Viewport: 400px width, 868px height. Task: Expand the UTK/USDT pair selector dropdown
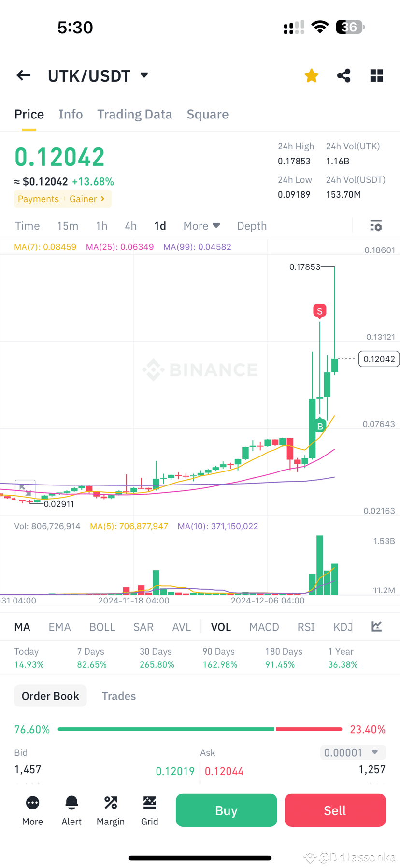pyautogui.click(x=144, y=75)
